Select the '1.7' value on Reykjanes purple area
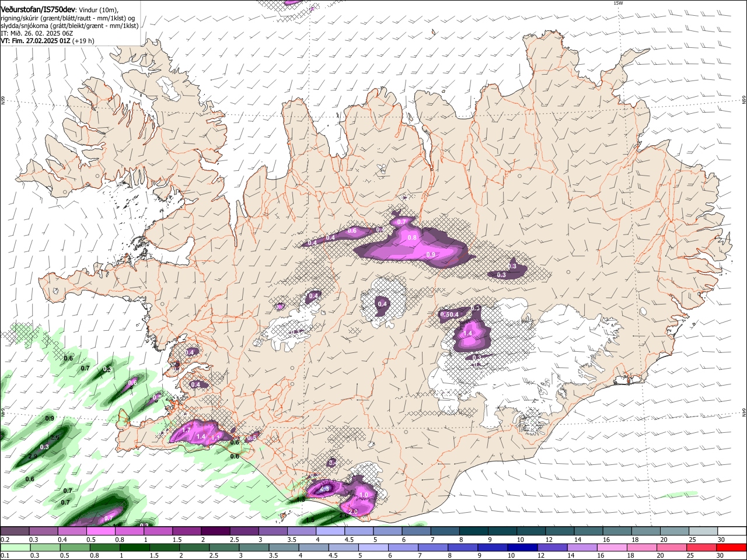 pyautogui.click(x=187, y=430)
